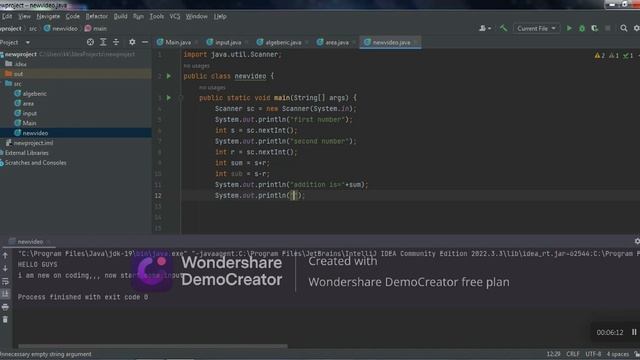This screenshot has width=640, height=360.
Task: Open the Window menu
Action: pyautogui.click(x=196, y=16)
